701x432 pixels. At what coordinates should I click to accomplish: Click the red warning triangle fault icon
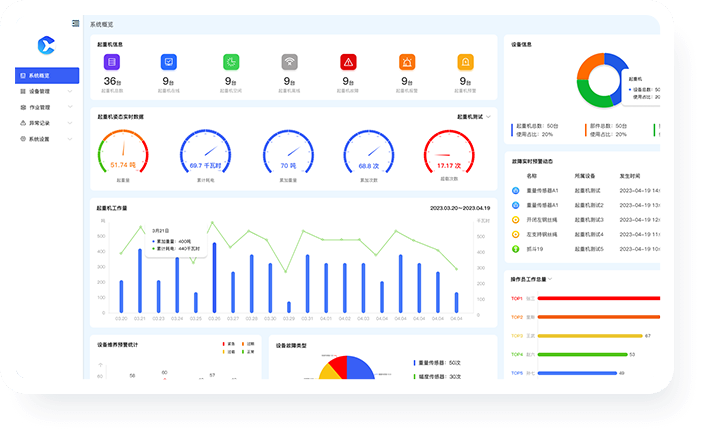click(x=348, y=62)
